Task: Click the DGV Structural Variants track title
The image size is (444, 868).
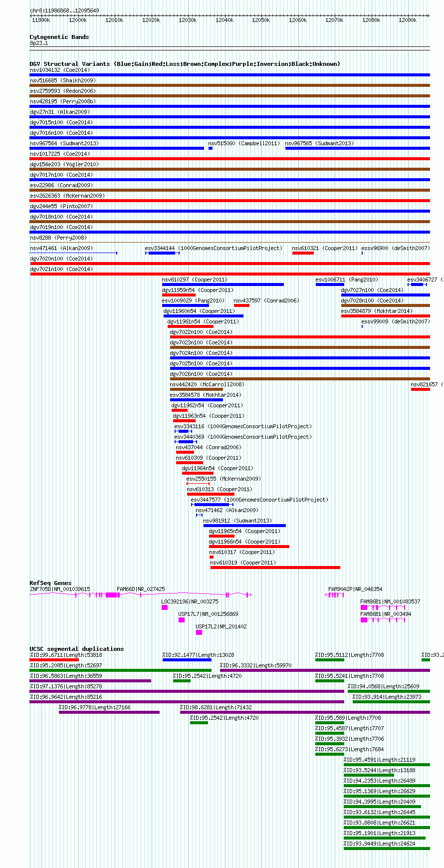Action: (185, 64)
